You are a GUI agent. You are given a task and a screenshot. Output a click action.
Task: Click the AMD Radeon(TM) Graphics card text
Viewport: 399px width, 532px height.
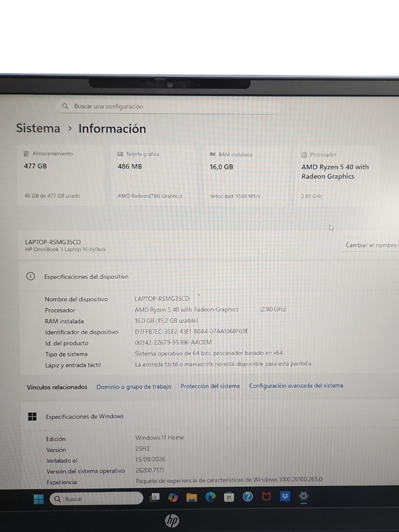click(150, 196)
